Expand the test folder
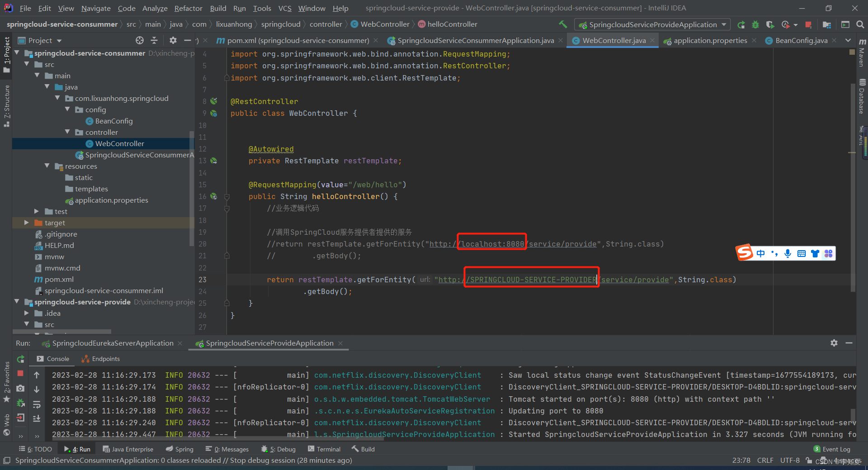 [37, 211]
